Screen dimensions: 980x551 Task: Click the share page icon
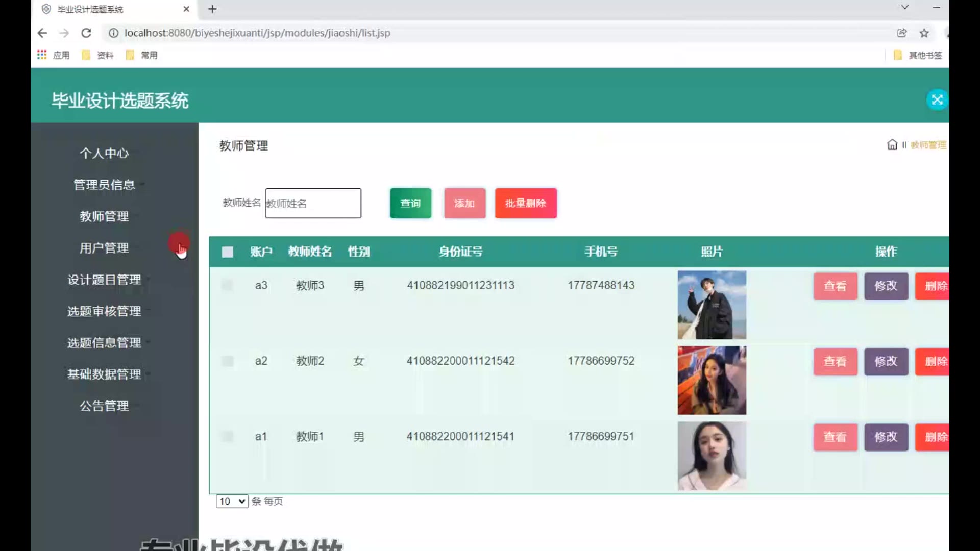pos(902,33)
